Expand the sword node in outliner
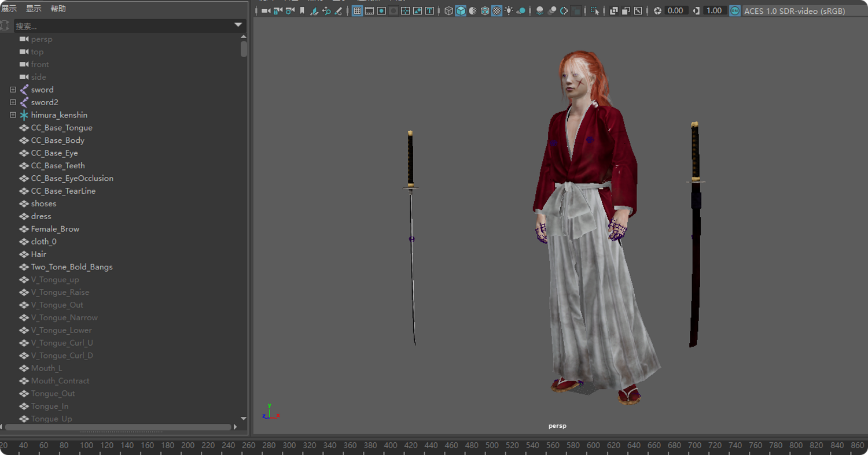The height and width of the screenshot is (455, 868). click(13, 90)
